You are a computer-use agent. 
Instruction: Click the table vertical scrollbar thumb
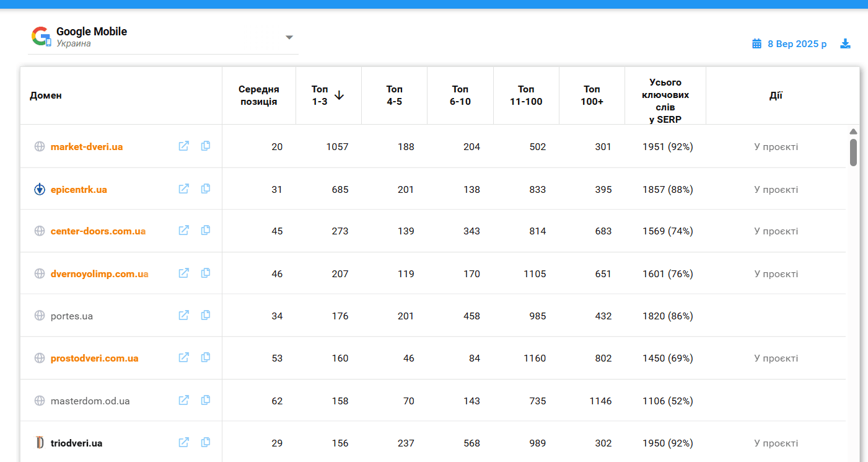[853, 153]
